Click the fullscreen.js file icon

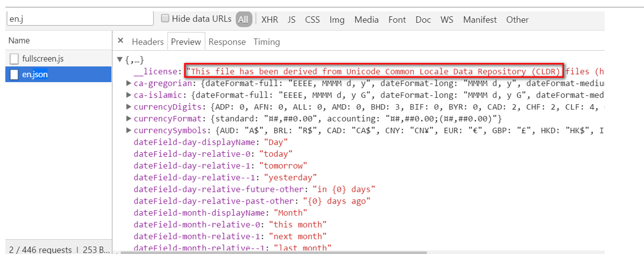(14, 59)
